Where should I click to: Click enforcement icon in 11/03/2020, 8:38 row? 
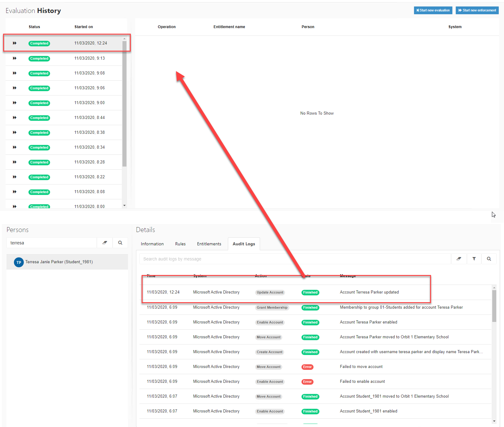(15, 133)
